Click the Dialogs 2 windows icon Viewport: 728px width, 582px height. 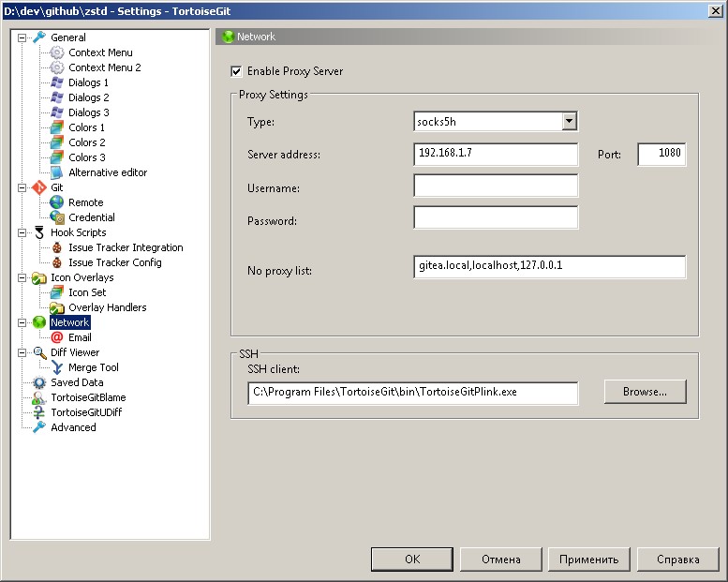56,97
